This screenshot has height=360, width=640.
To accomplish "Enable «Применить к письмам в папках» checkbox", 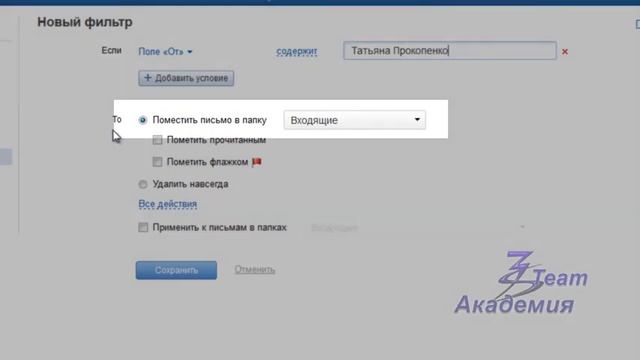I will tap(143, 227).
